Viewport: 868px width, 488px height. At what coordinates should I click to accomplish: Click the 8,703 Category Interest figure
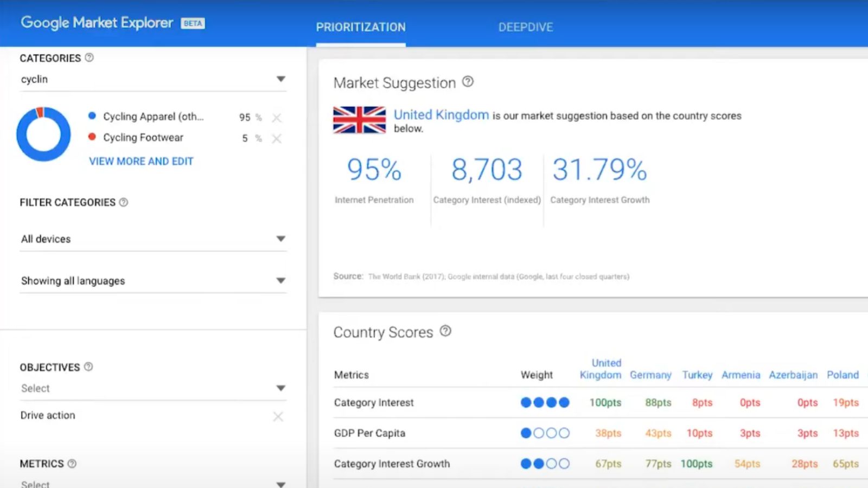point(487,170)
